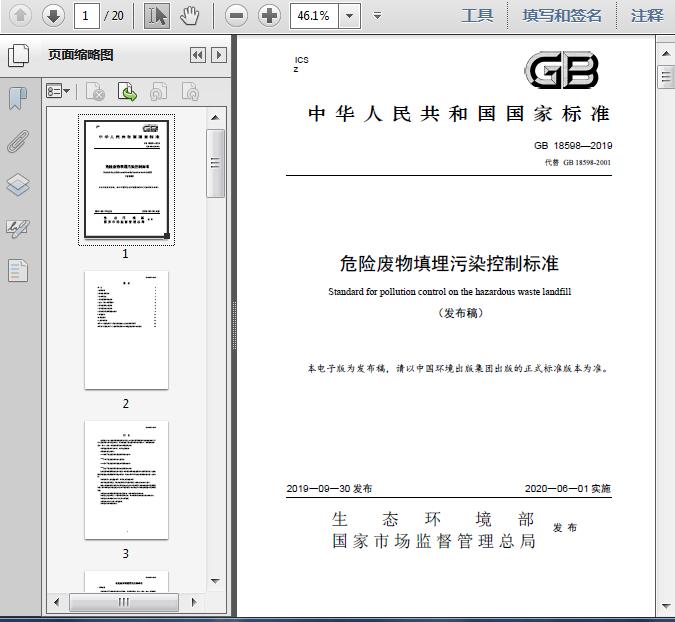Zoom in with the plus button
675x622 pixels.
point(269,16)
